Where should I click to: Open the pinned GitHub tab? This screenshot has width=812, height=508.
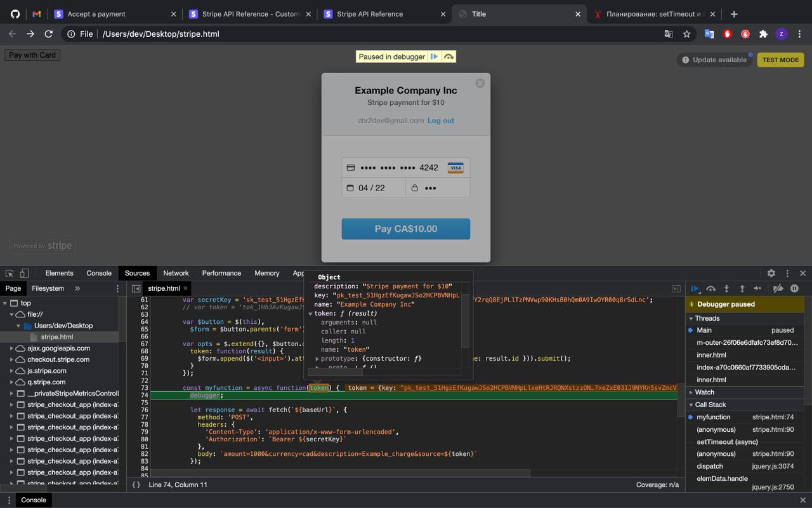coord(15,14)
